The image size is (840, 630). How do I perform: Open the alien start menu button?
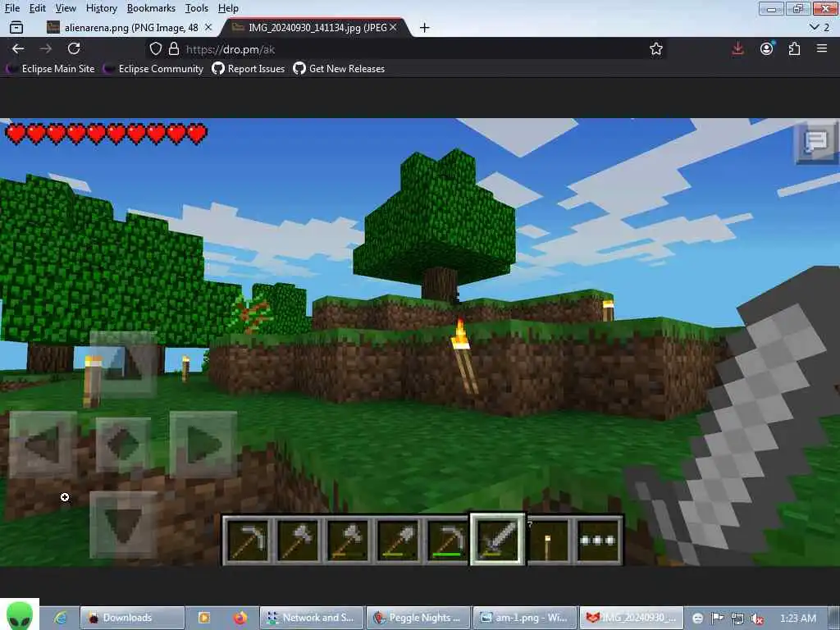coord(20,614)
